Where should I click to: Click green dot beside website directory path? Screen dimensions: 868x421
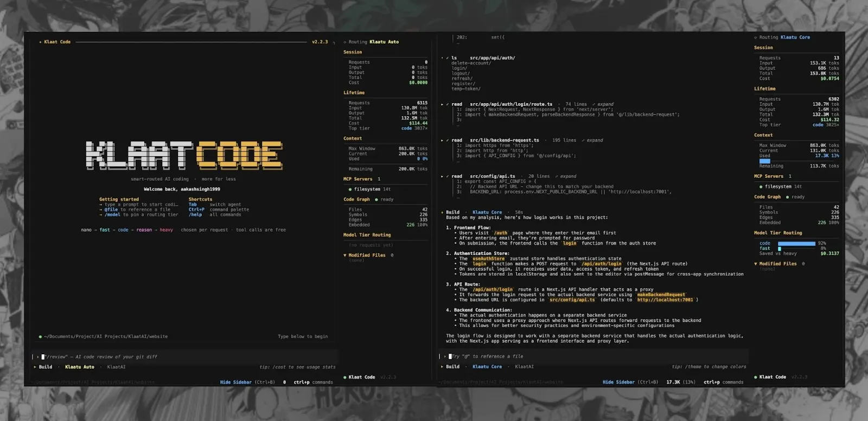click(x=40, y=337)
